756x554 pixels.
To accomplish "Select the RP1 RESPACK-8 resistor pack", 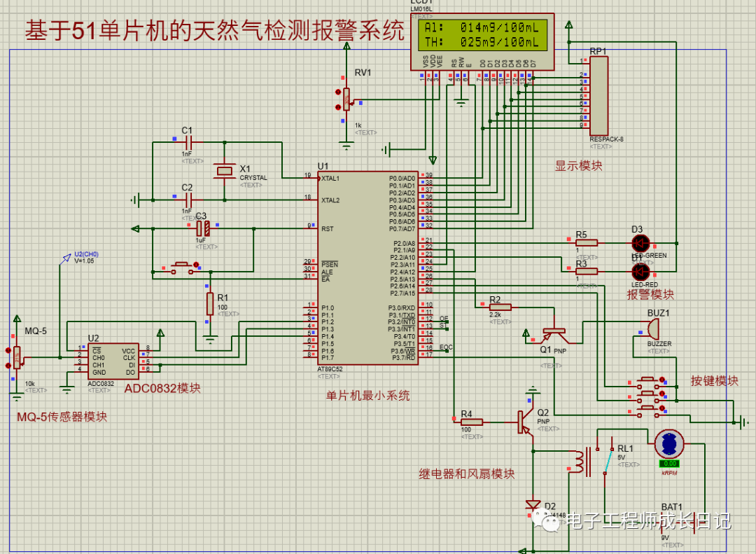I will 598,96.
